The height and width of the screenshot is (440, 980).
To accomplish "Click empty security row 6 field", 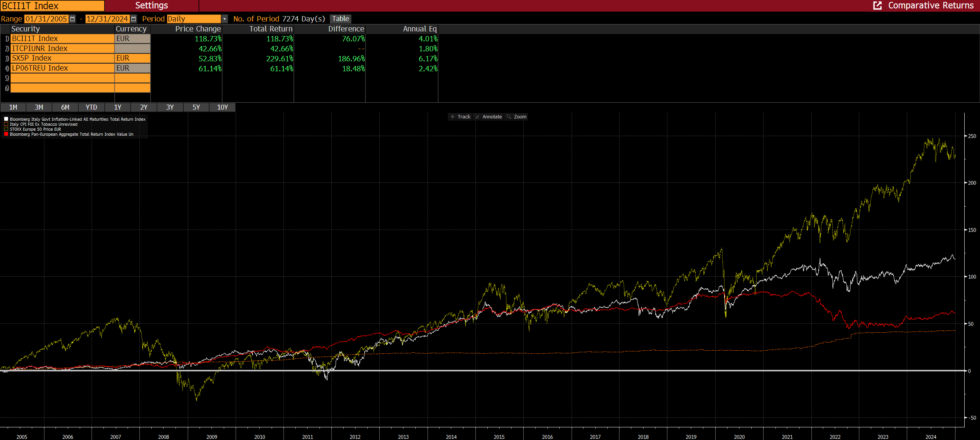I will point(62,88).
